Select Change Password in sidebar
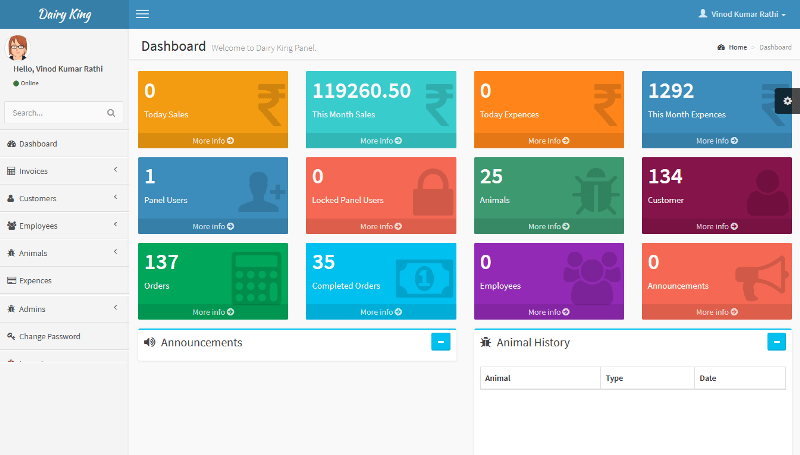The height and width of the screenshot is (455, 800). click(49, 336)
